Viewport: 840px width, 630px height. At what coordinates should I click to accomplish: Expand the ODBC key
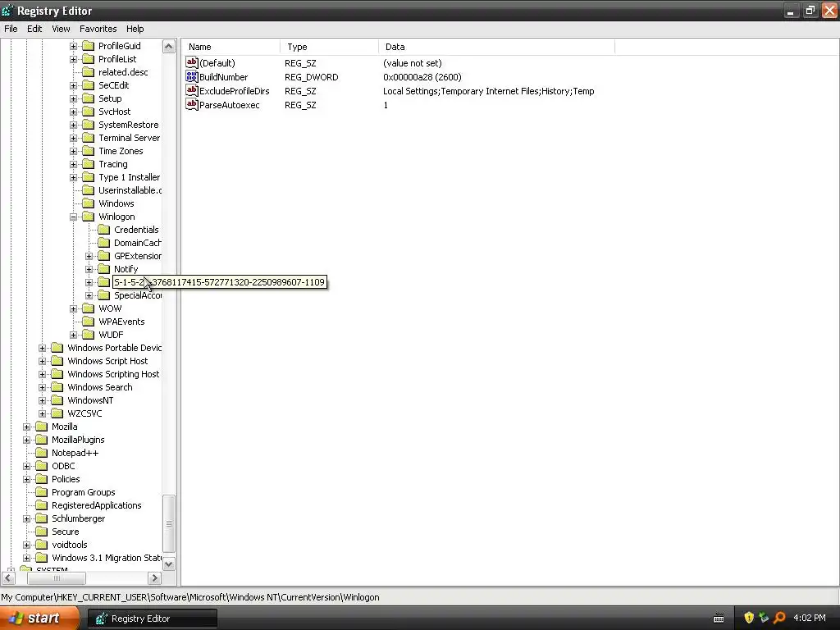click(27, 466)
